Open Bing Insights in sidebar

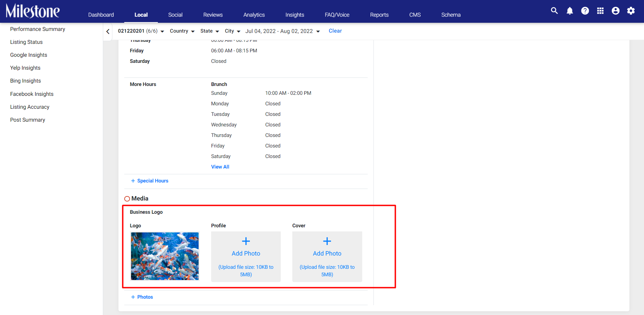pyautogui.click(x=25, y=81)
